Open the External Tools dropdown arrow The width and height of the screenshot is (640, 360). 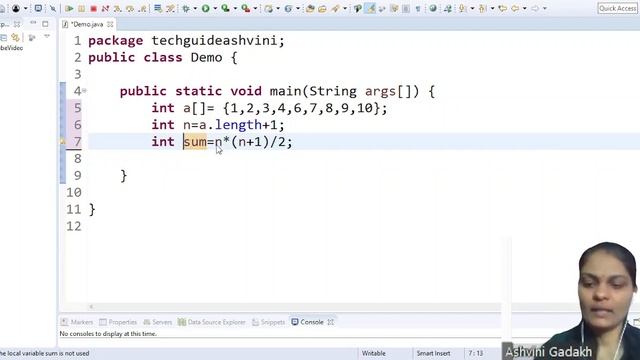(255, 8)
